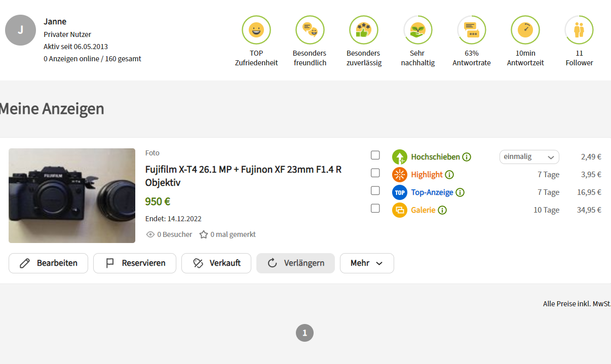Select the Galerie option checkbox
Image resolution: width=611 pixels, height=364 pixels.
tap(375, 208)
